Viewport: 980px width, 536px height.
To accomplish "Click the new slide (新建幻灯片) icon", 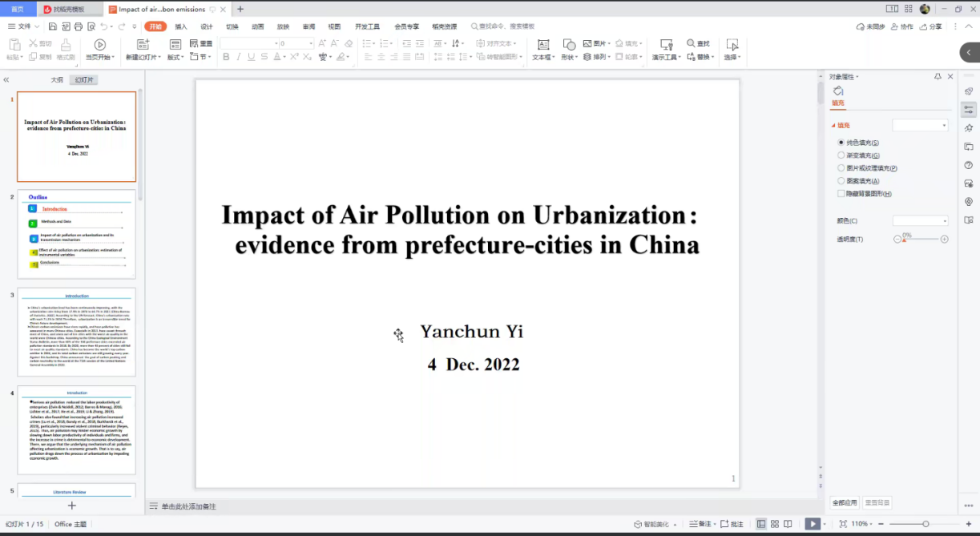I will coord(143,45).
